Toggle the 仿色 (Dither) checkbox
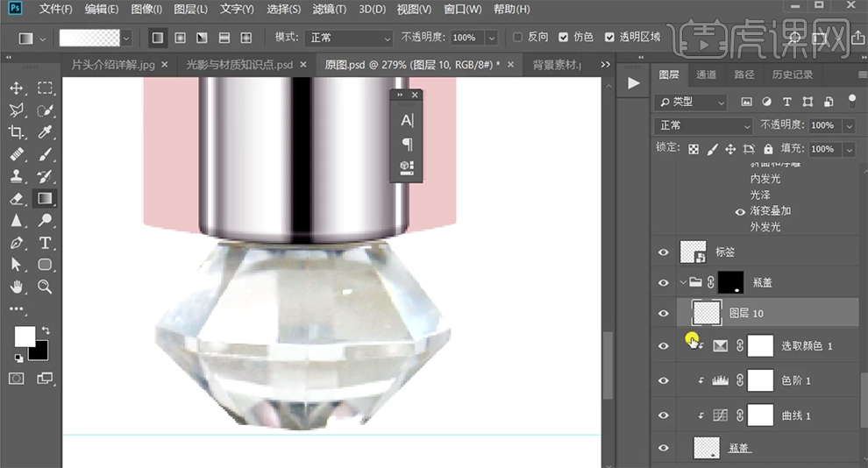 click(x=563, y=38)
